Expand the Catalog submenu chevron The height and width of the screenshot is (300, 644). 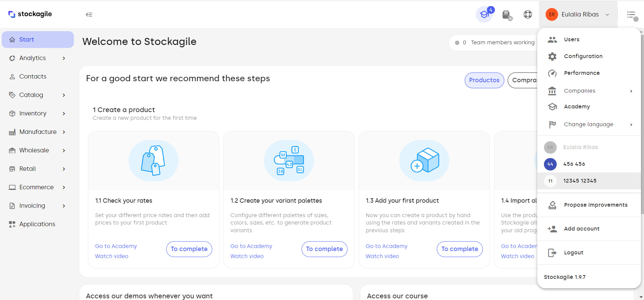(64, 95)
